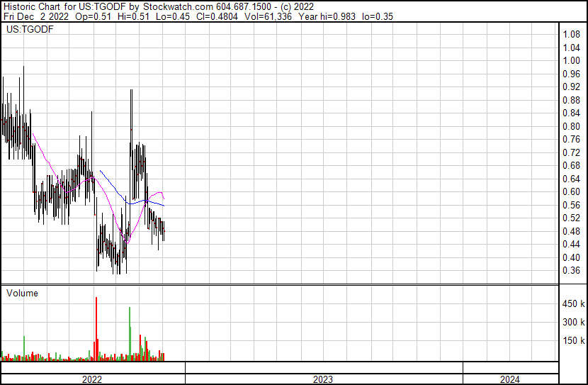Click the 0.36 price axis label
Screen dimensions: 588x385
coord(572,271)
